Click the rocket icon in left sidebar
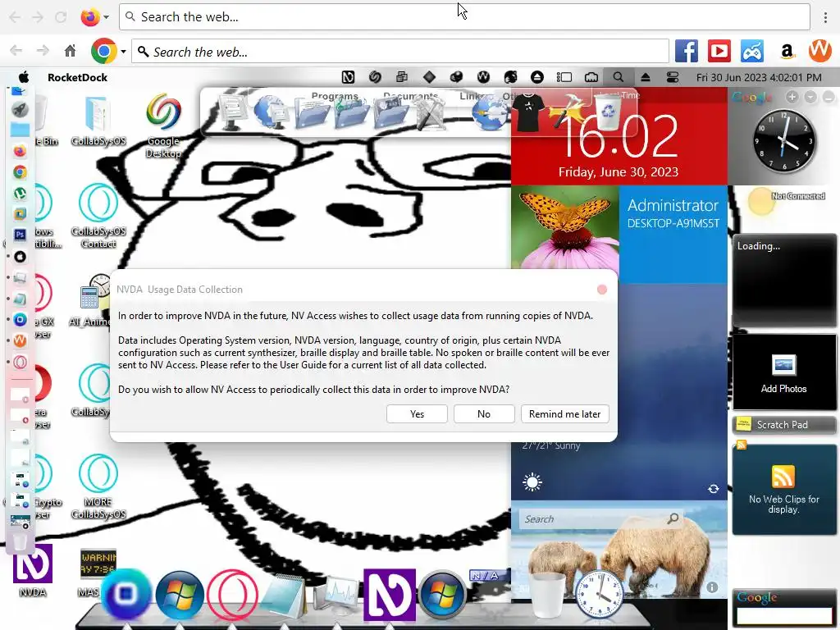Viewport: 840px width, 630px height. tap(20, 109)
